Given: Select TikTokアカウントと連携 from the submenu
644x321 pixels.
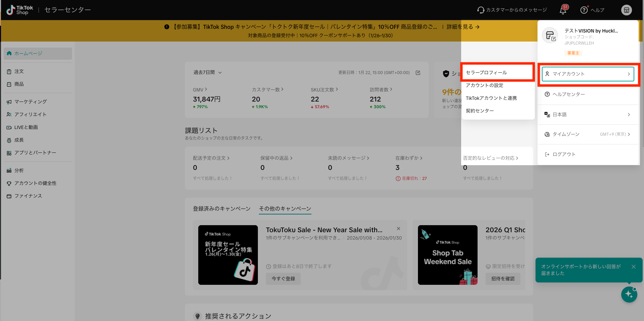Looking at the screenshot, I should click(x=498, y=98).
